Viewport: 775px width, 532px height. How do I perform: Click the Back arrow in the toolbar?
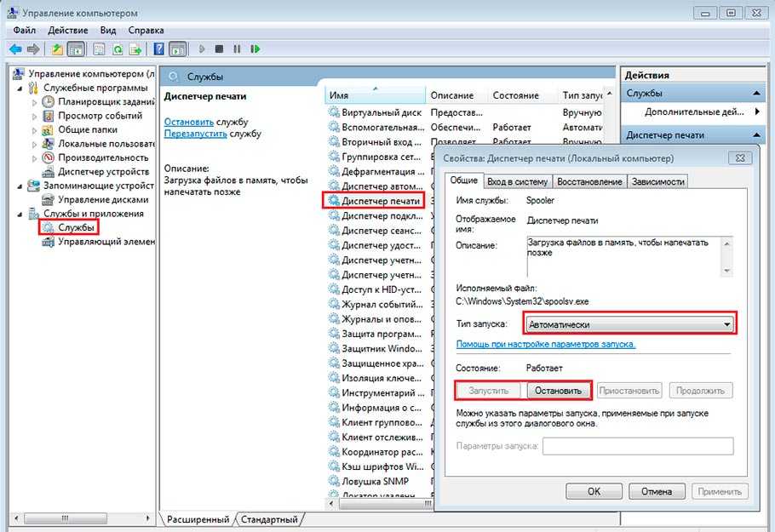pos(15,49)
